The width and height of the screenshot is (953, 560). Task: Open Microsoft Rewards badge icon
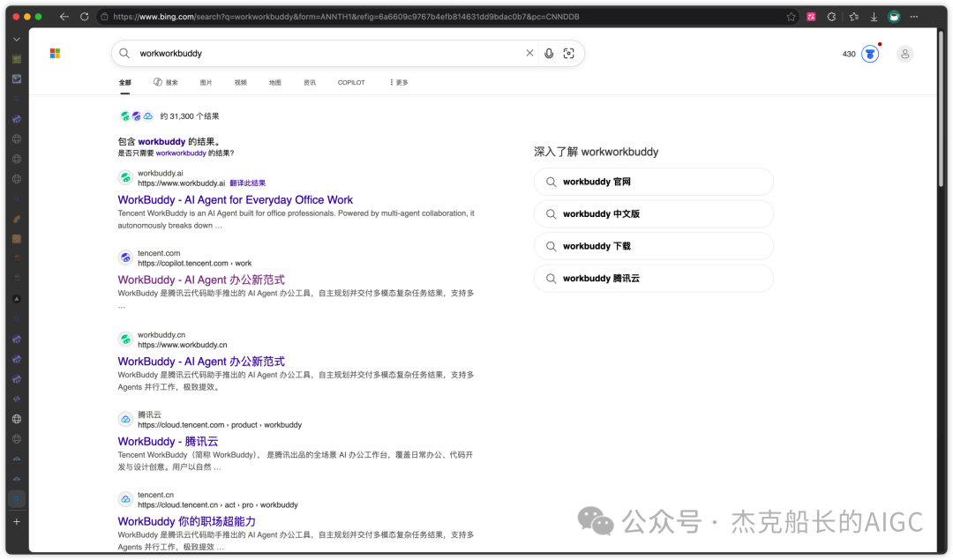coord(870,54)
